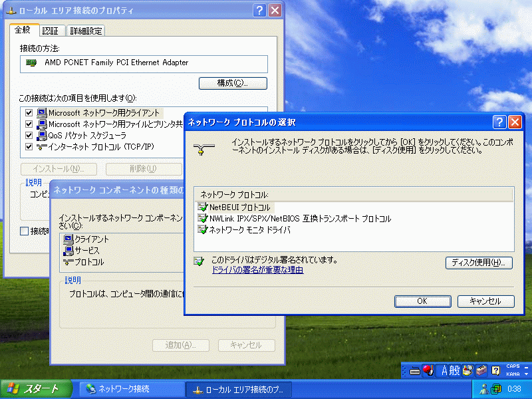
Task: Uncheck Microsoft ネットワーク用クライアント checkbox
Action: [x=29, y=112]
